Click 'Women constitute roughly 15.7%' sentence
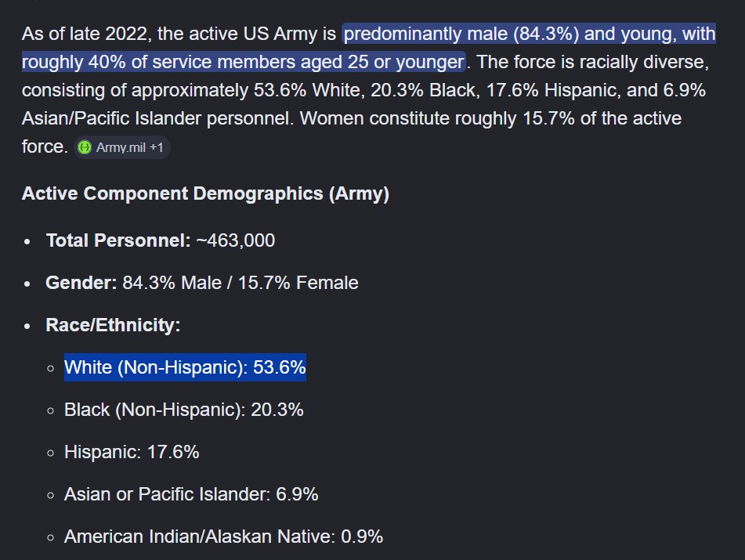The width and height of the screenshot is (745, 560). click(x=436, y=118)
